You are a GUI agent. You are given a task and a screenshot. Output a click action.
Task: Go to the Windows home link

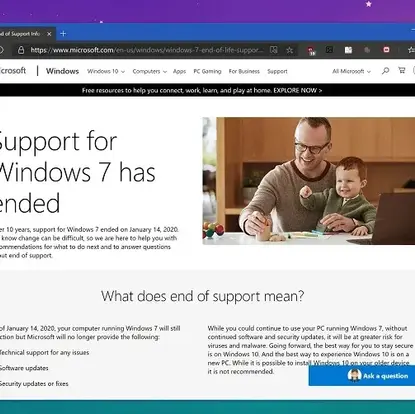pos(62,71)
